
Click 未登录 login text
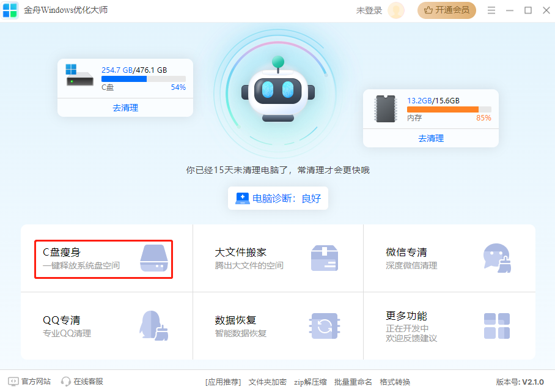click(369, 10)
